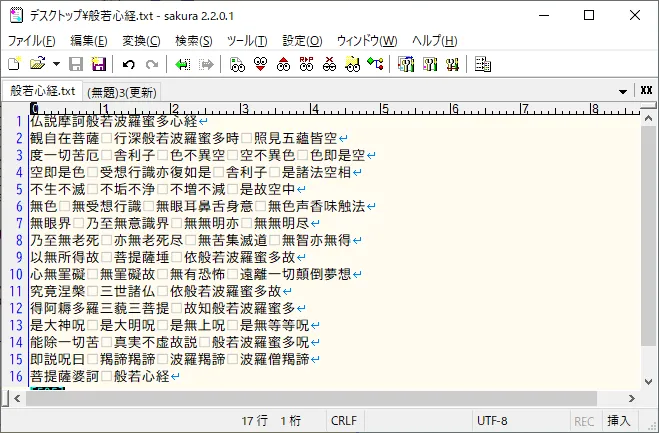
Task: Click the Save As floppy icon
Action: pos(99,65)
